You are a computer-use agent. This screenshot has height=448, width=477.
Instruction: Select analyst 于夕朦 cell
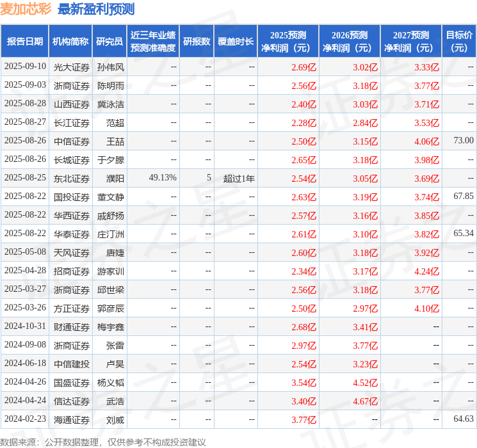pyautogui.click(x=111, y=160)
